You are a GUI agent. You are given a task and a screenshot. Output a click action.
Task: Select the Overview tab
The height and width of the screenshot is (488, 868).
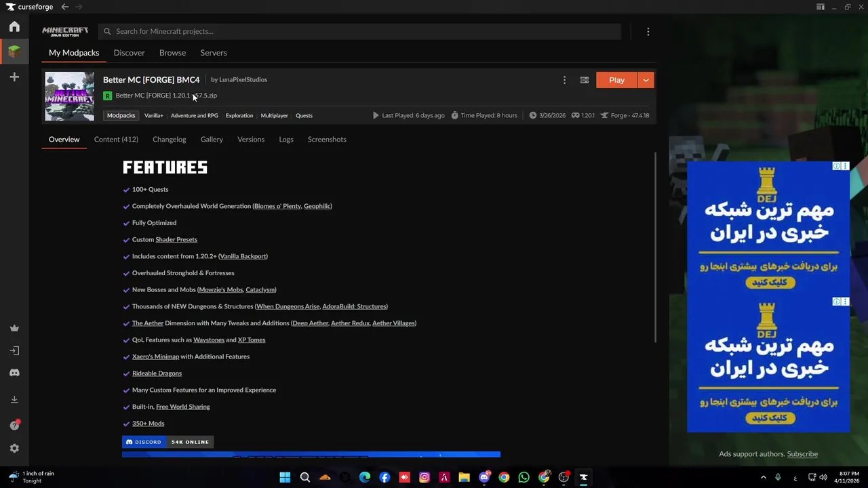point(64,139)
